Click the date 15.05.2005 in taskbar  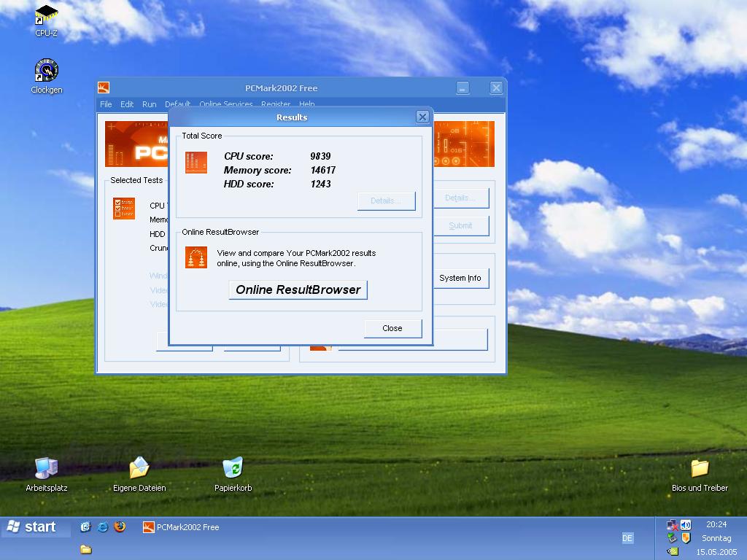tap(716, 552)
